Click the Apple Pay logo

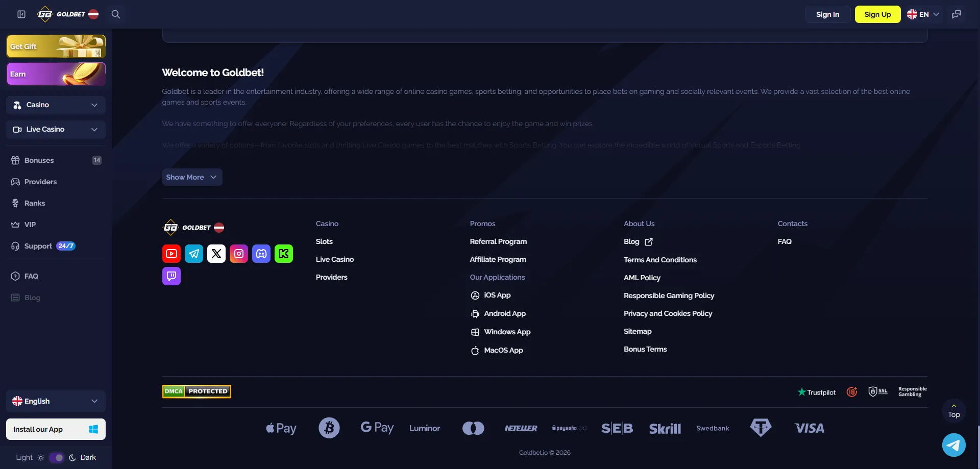(x=281, y=428)
